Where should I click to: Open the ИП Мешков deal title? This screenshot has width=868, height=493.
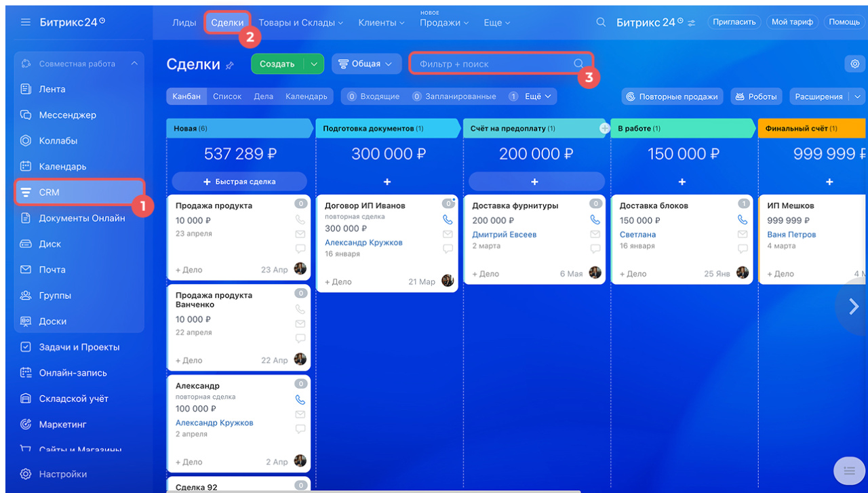click(791, 205)
